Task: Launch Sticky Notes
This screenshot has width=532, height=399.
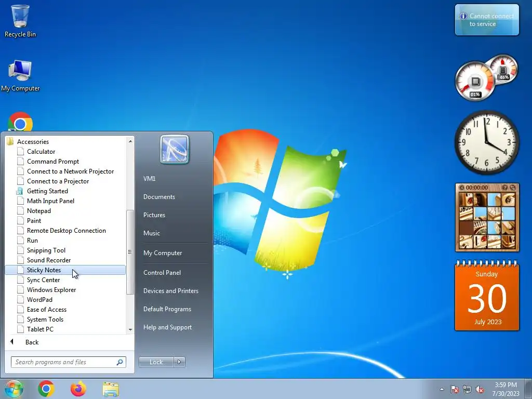Action: tap(65, 270)
